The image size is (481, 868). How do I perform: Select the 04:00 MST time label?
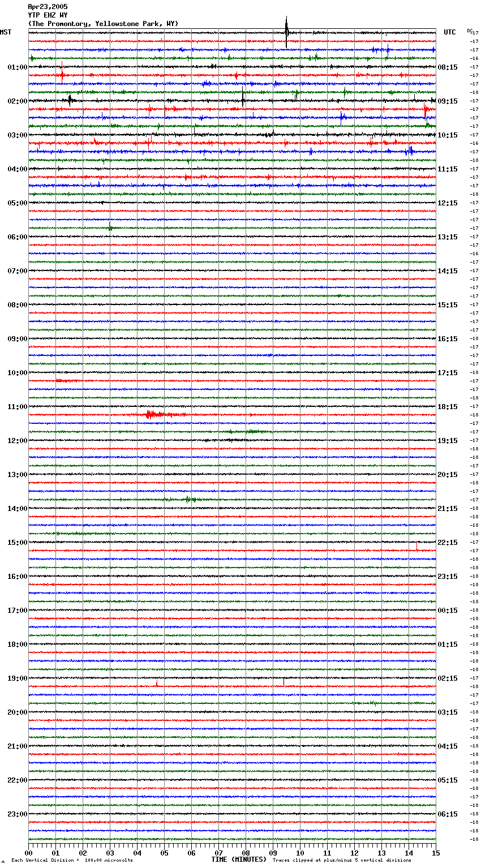tap(18, 169)
